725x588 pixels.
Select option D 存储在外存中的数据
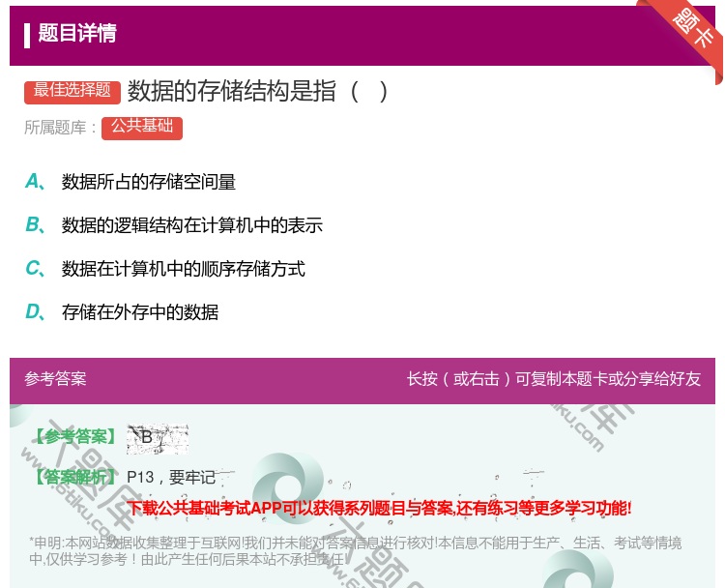click(122, 312)
